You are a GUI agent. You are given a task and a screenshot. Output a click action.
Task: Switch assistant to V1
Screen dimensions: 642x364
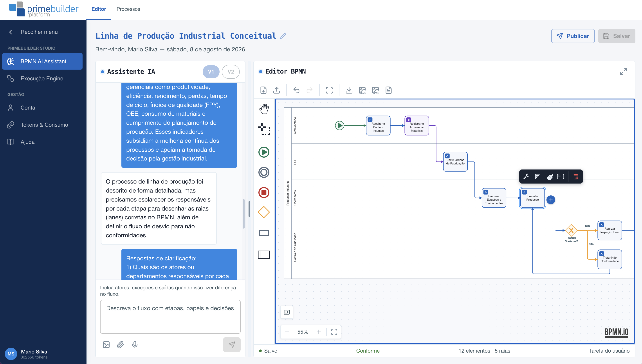[211, 72]
